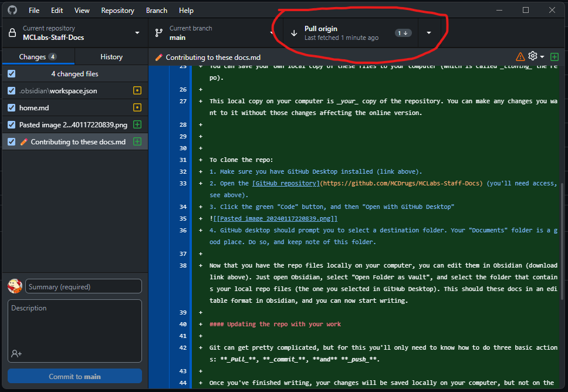This screenshot has width=568, height=392.
Task: Click pencil icon in Contributing docs list row
Action: [x=24, y=141]
